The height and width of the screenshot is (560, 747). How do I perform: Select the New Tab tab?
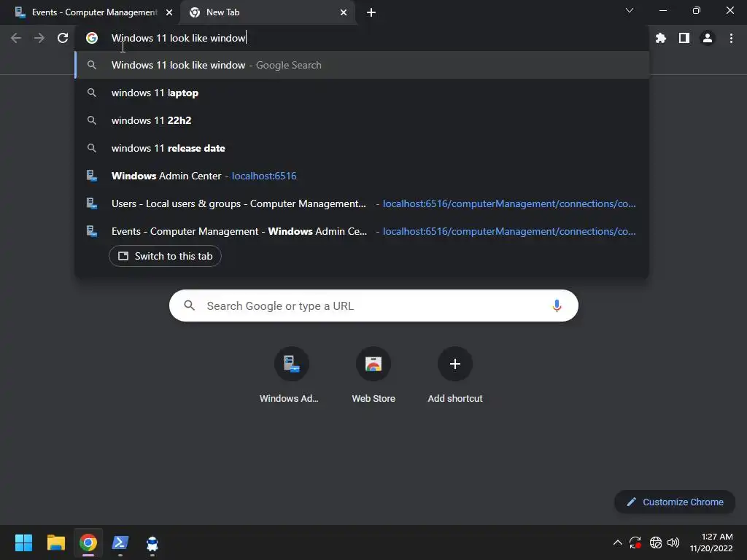click(267, 12)
